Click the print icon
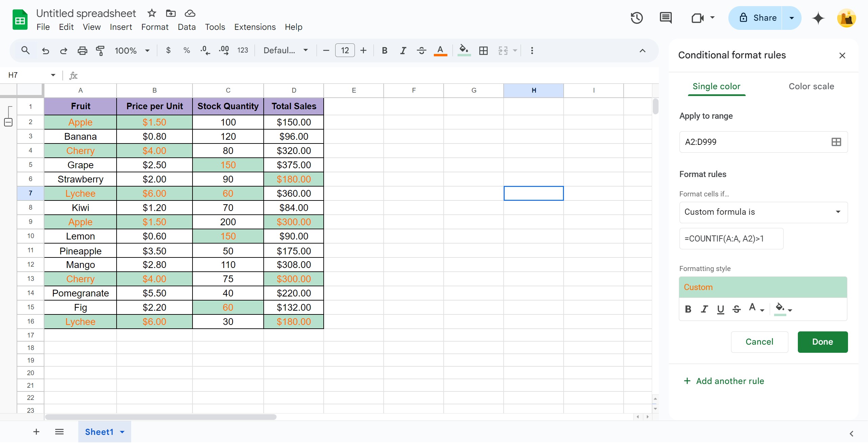 (x=82, y=51)
